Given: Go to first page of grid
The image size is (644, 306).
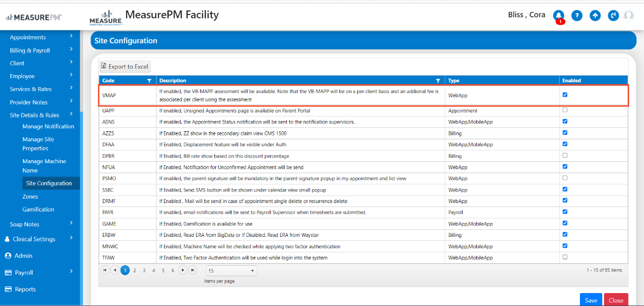Looking at the screenshot, I should pos(105,270).
